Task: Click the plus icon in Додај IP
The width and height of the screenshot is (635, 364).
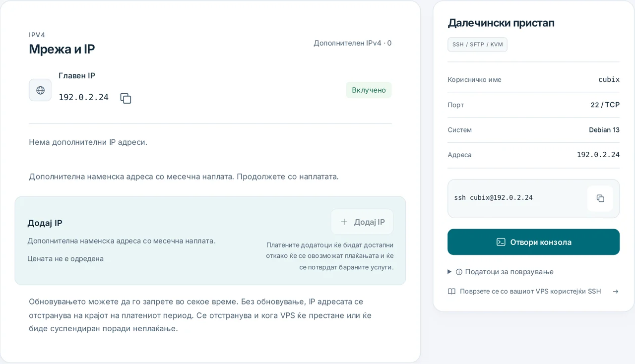Action: [x=344, y=222]
